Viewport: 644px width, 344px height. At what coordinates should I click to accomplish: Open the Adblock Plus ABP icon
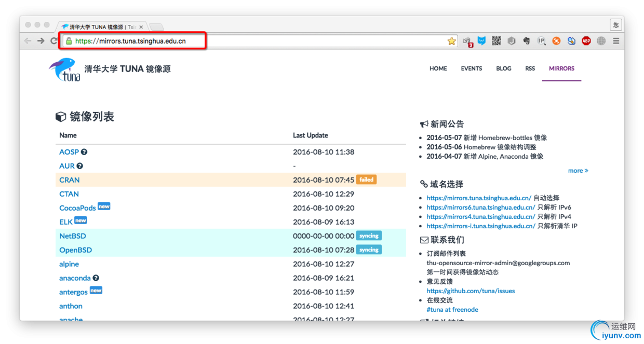pyautogui.click(x=586, y=40)
